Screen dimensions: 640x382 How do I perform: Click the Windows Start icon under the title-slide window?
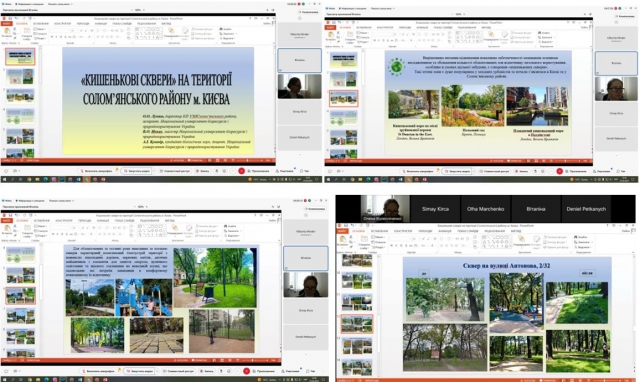coord(5,179)
